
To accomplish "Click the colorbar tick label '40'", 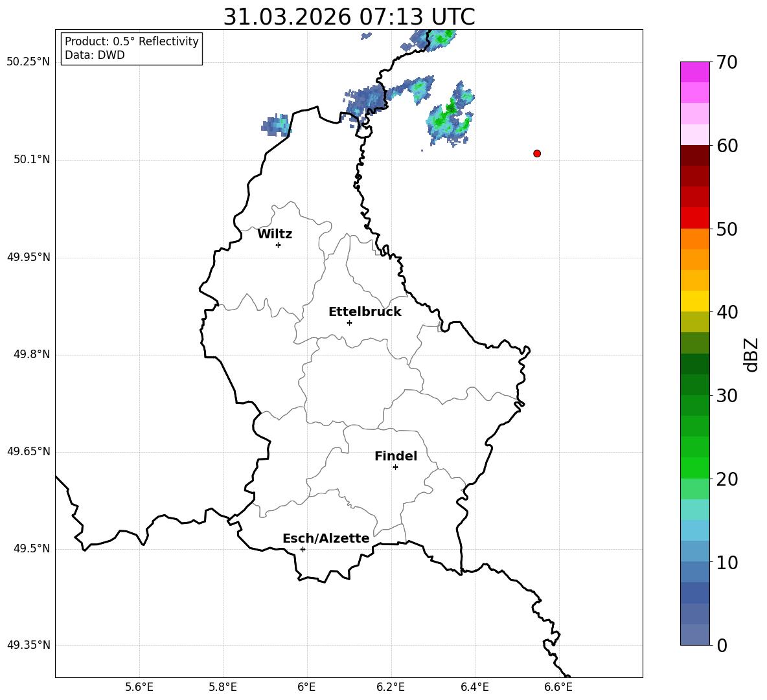I will (727, 312).
